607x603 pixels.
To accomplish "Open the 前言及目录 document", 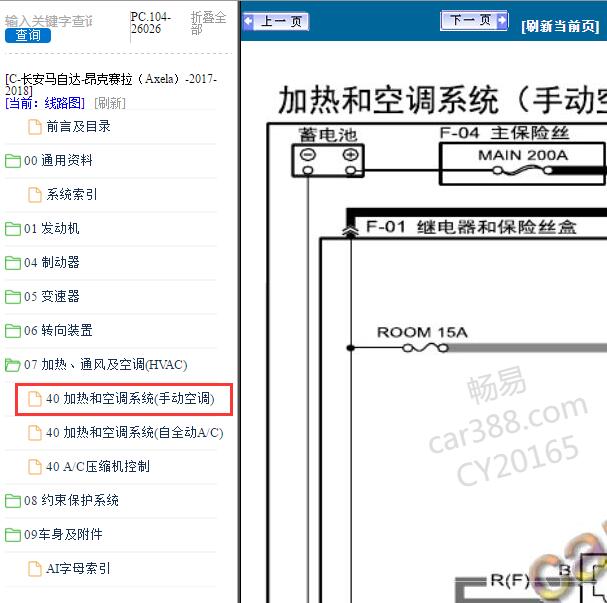I will 78,127.
